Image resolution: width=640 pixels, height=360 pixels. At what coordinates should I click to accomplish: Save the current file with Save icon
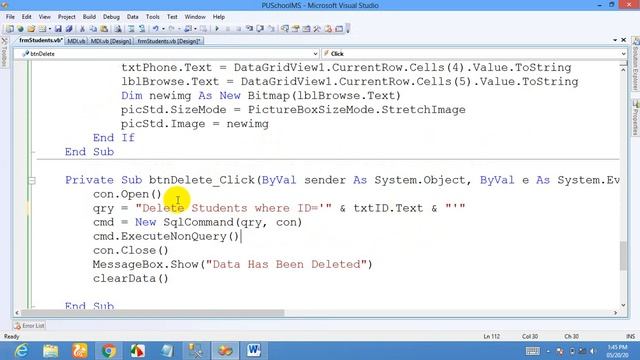coord(58,29)
